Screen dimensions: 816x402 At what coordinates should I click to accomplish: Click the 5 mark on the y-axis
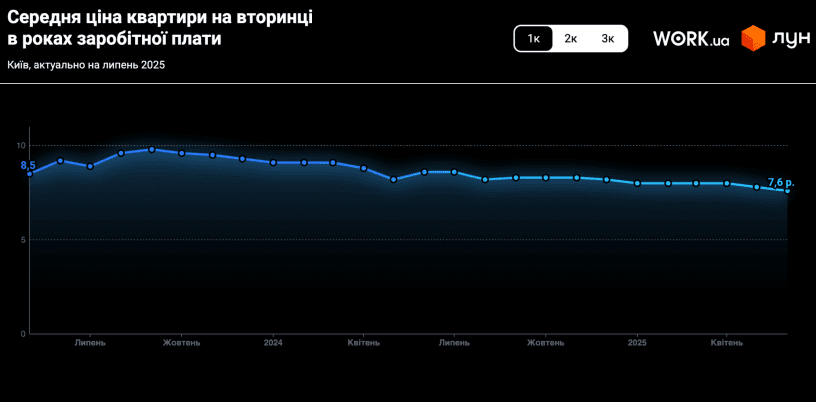tap(22, 239)
